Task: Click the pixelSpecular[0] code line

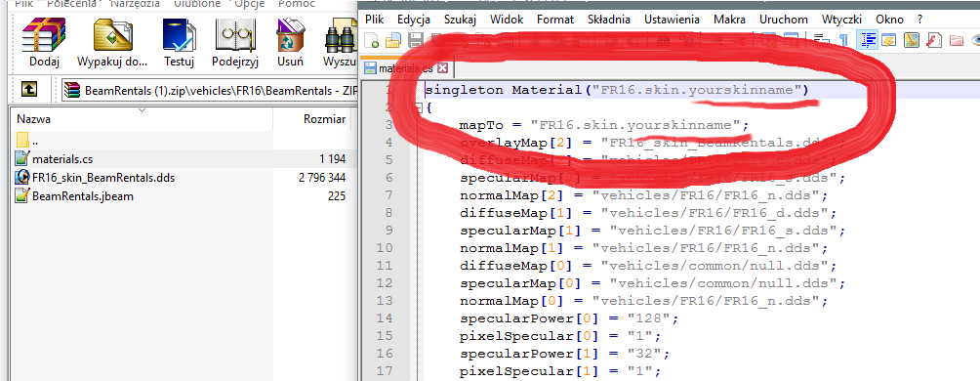Action: [x=560, y=337]
